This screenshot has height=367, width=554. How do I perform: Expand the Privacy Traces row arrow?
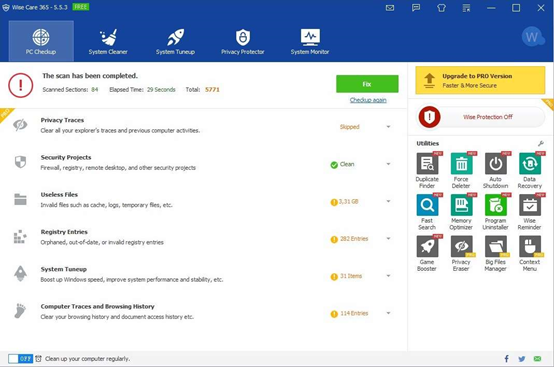pos(388,126)
